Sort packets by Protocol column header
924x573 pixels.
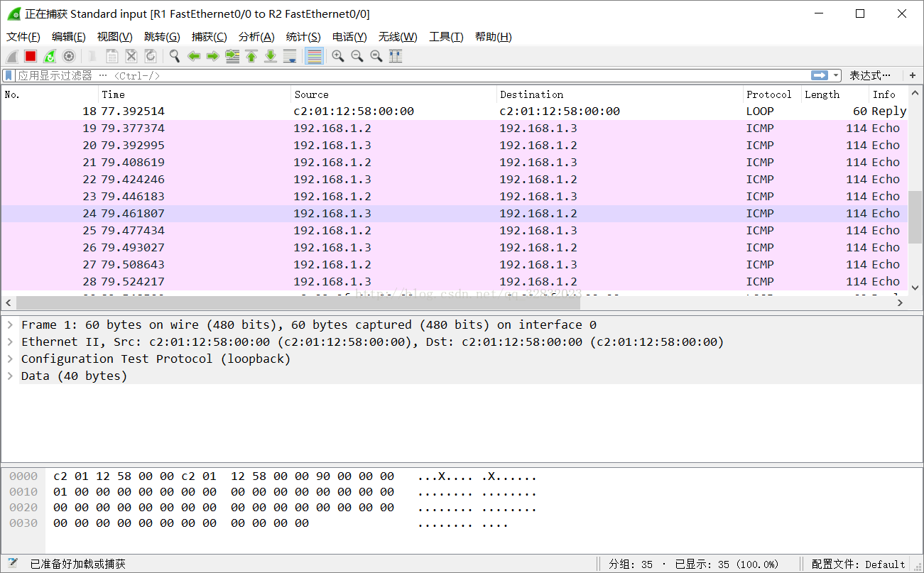tap(772, 94)
